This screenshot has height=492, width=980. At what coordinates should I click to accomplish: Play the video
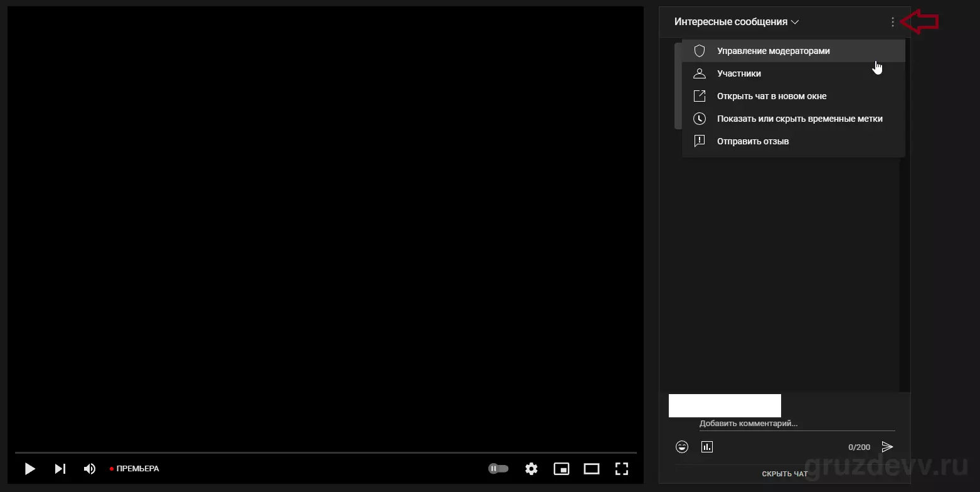29,469
